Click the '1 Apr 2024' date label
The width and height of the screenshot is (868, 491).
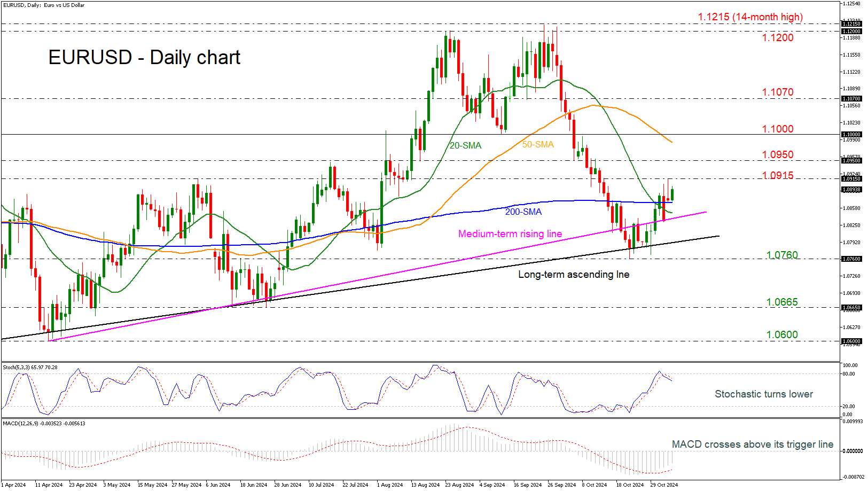pyautogui.click(x=13, y=485)
